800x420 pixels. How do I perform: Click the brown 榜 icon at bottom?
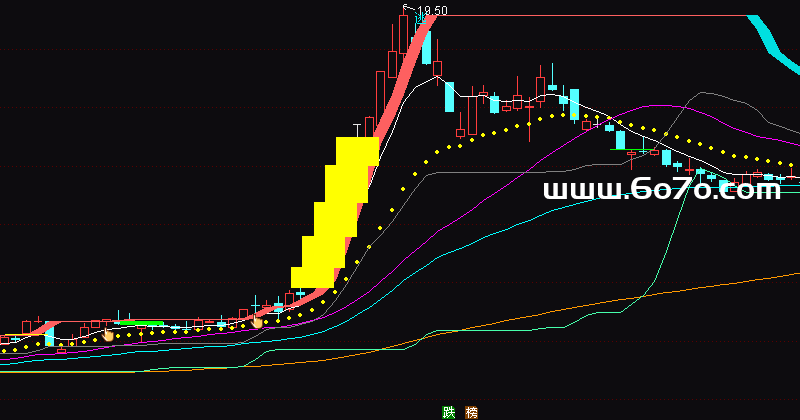point(472,412)
